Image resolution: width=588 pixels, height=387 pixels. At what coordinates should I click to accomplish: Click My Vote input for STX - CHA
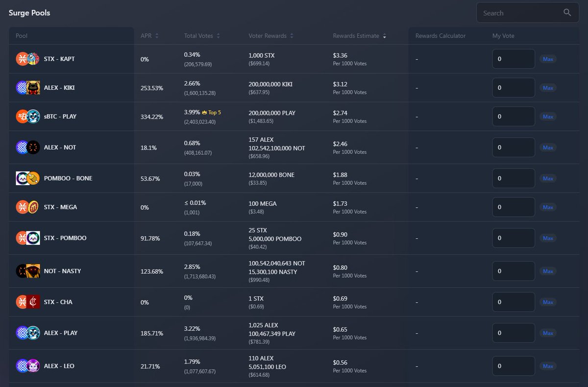[x=514, y=302]
